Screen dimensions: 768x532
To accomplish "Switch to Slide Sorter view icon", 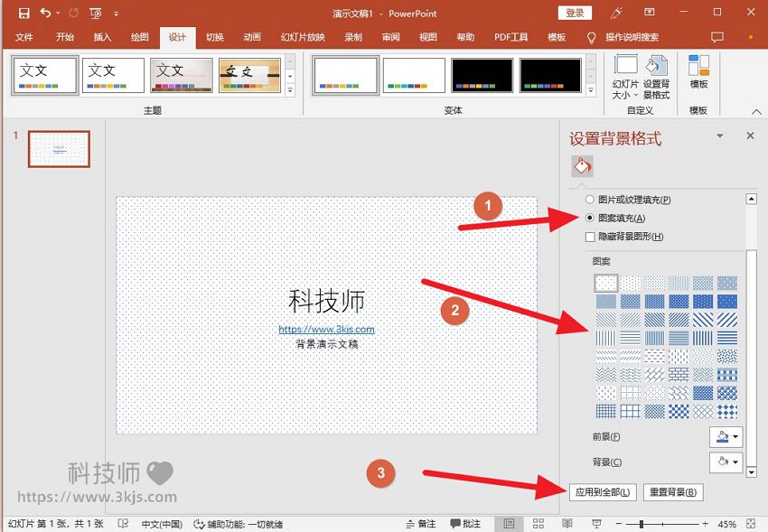I will 539,524.
